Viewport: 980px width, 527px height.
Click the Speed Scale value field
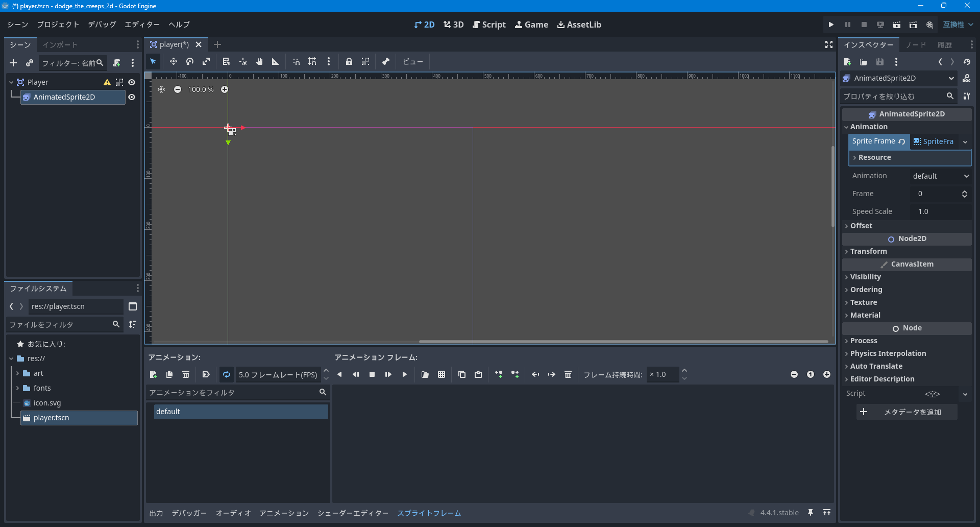point(941,211)
